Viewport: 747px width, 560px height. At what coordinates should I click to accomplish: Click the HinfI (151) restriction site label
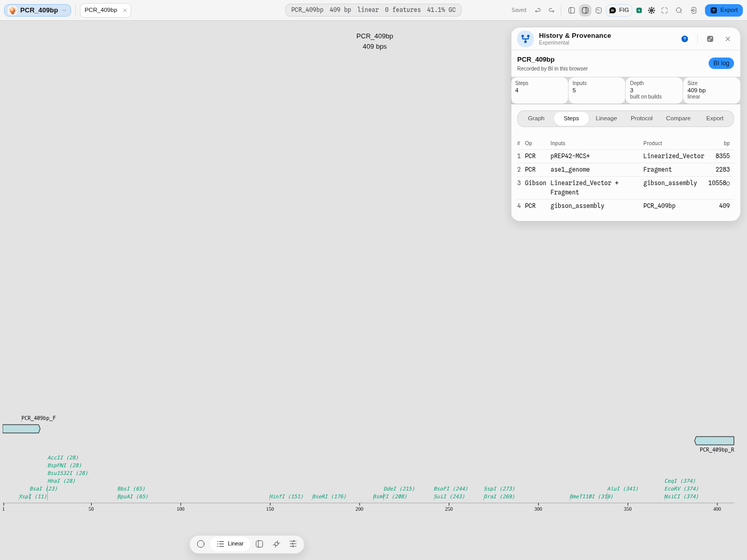click(286, 497)
